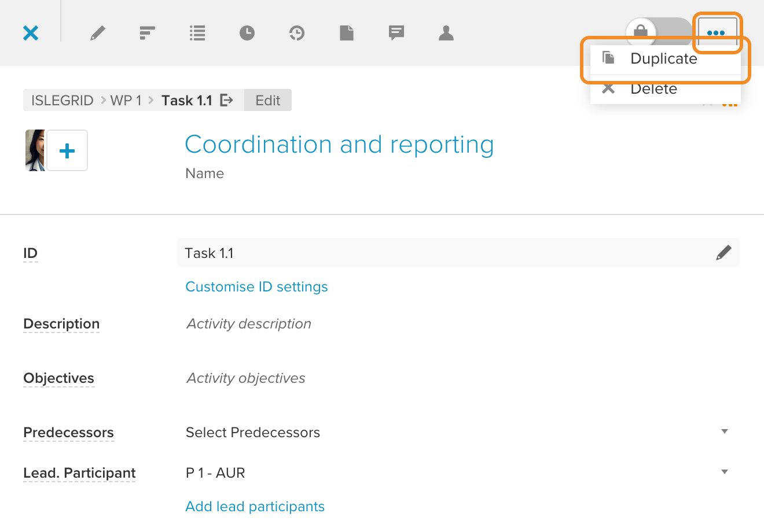Open the person participants icon
Image resolution: width=764 pixels, height=532 pixels.
point(446,33)
